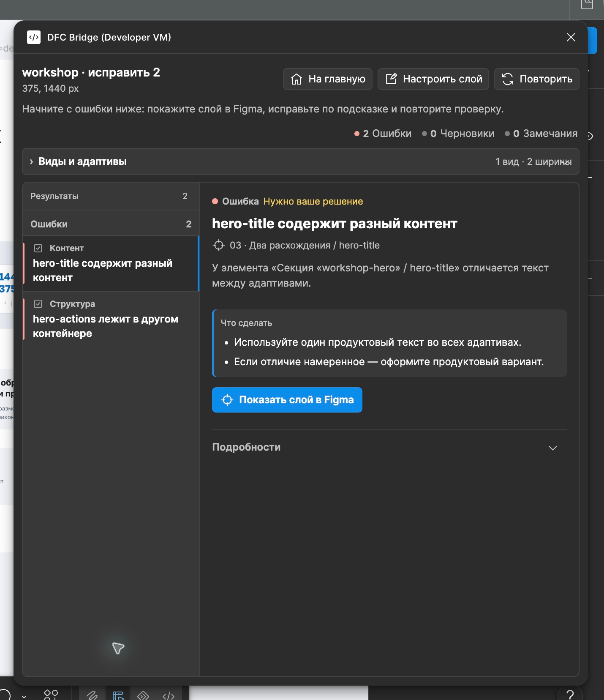The width and height of the screenshot is (604, 700).
Task: Close the DFC Bridge dialog
Action: (x=571, y=37)
